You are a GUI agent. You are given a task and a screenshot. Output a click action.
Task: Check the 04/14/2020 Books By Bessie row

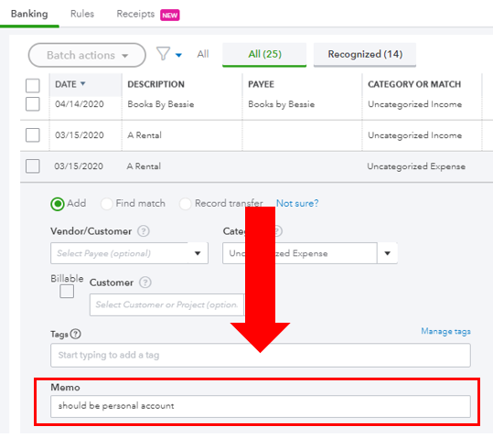(33, 104)
